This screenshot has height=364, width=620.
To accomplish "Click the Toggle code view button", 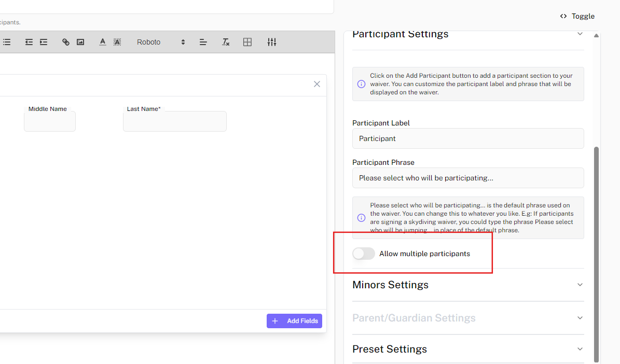I will (577, 16).
